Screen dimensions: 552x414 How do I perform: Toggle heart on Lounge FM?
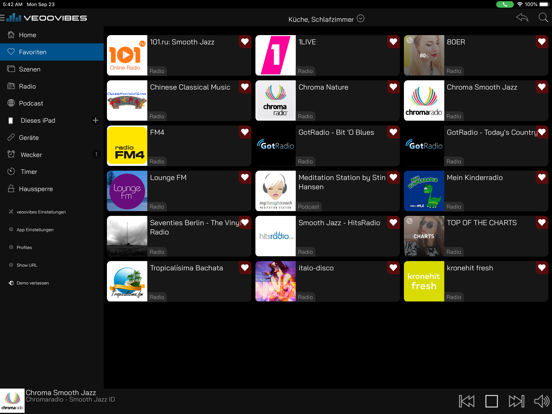(x=245, y=177)
